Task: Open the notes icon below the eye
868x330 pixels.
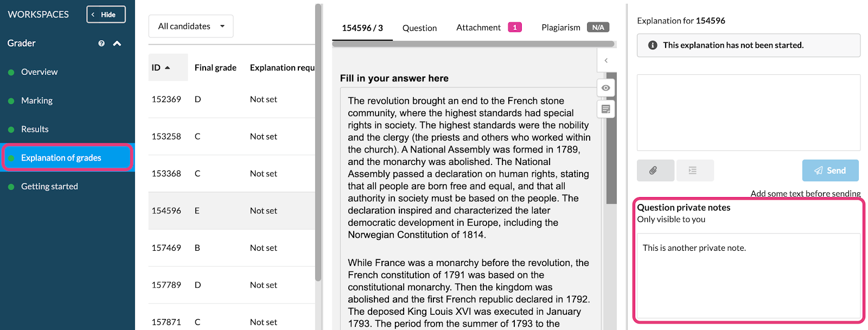Action: click(606, 109)
